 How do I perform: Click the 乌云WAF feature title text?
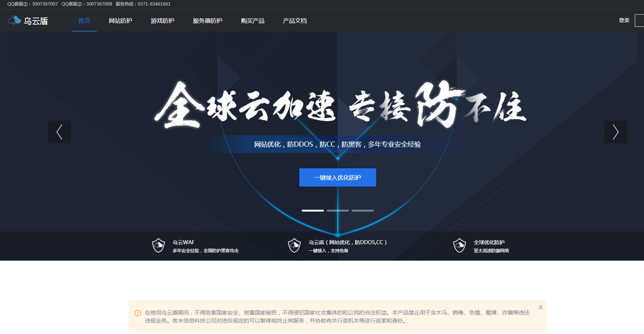tap(184, 242)
